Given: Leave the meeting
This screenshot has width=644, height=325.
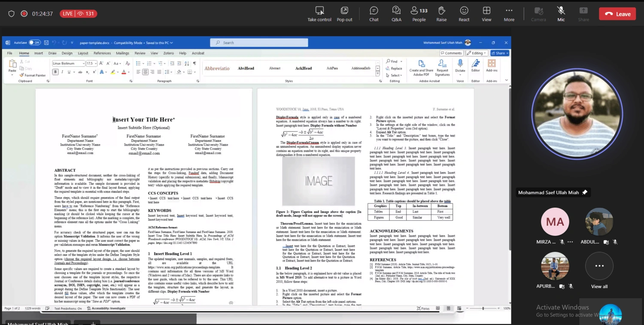Looking at the screenshot, I should (x=617, y=14).
